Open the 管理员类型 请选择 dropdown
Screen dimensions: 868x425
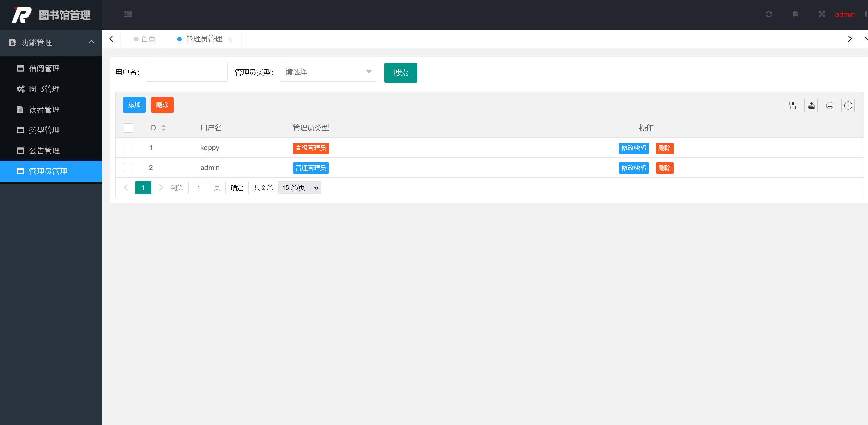coord(328,72)
